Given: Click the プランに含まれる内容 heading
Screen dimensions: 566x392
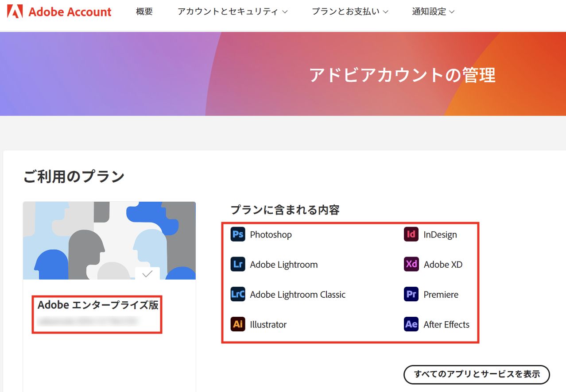Looking at the screenshot, I should 285,210.
